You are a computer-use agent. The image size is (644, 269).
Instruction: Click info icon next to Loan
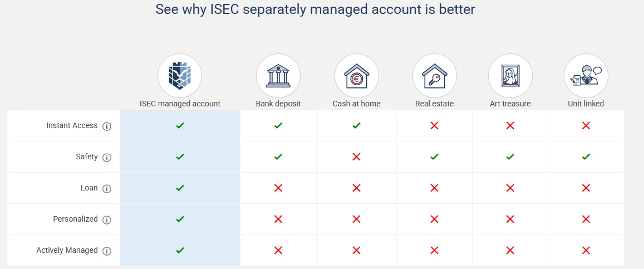(107, 188)
